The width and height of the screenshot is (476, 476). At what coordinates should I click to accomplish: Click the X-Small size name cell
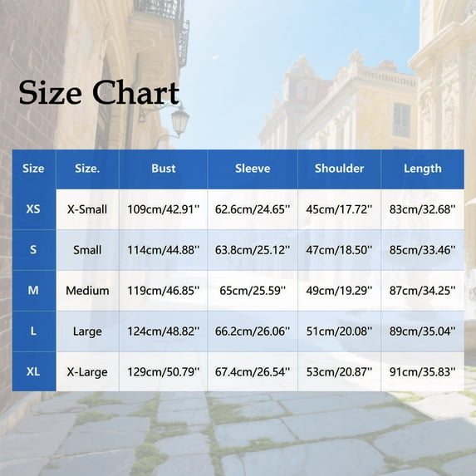pyautogui.click(x=87, y=209)
